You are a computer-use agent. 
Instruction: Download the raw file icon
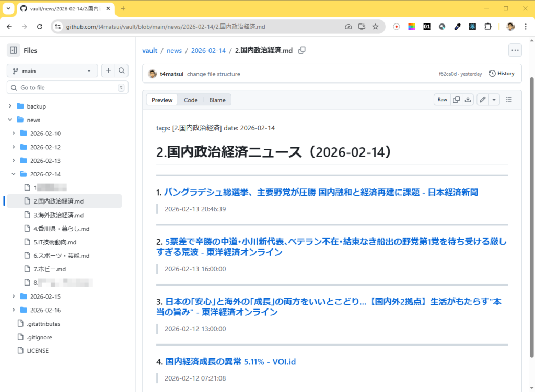tap(468, 100)
